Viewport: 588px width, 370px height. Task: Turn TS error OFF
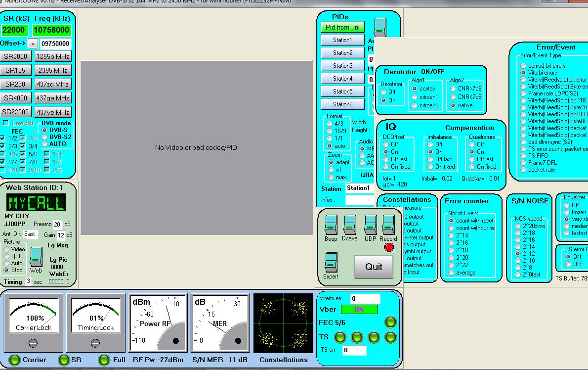pyautogui.click(x=568, y=264)
